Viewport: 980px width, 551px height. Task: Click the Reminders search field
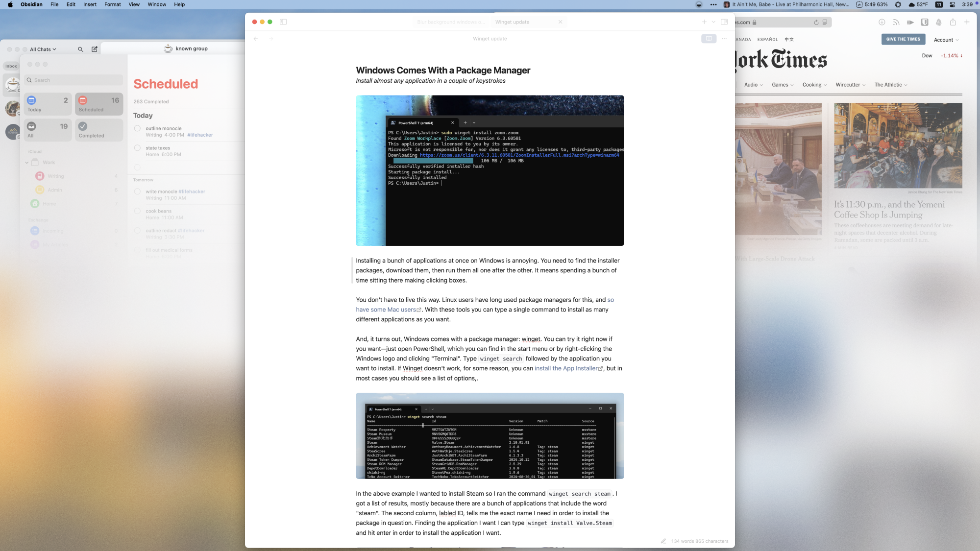[73, 80]
